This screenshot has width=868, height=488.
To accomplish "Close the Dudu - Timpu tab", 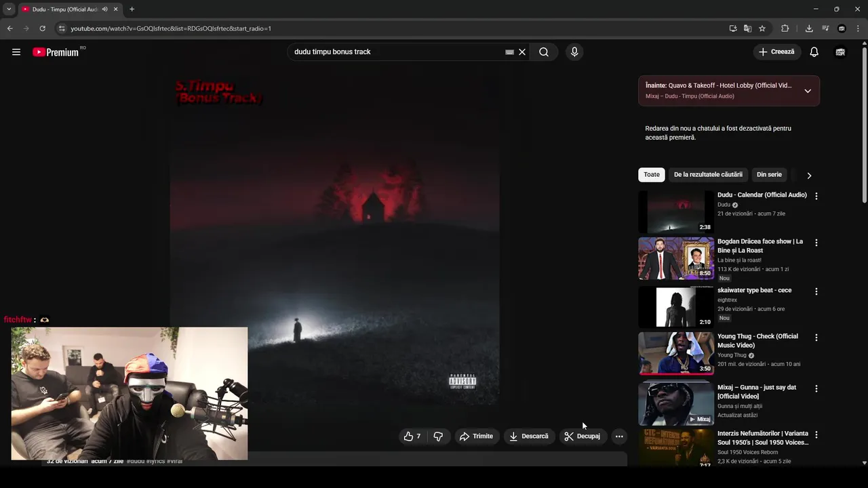I will [115, 9].
